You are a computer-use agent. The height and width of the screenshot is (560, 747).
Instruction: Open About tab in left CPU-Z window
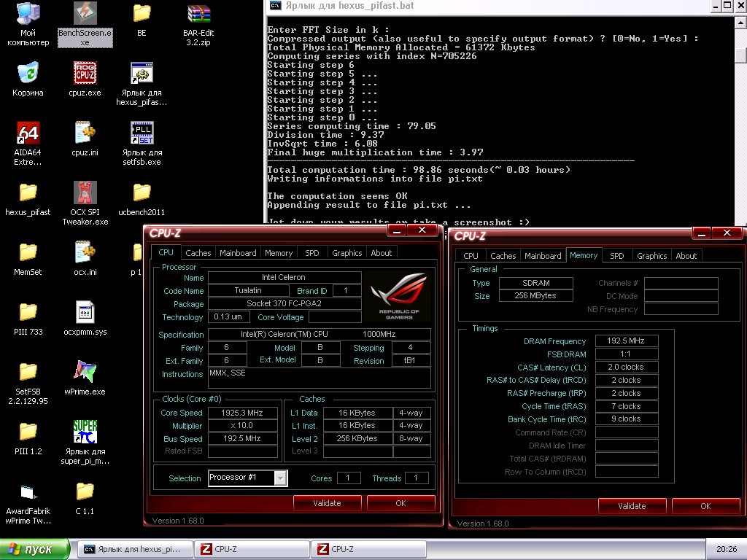(x=381, y=253)
